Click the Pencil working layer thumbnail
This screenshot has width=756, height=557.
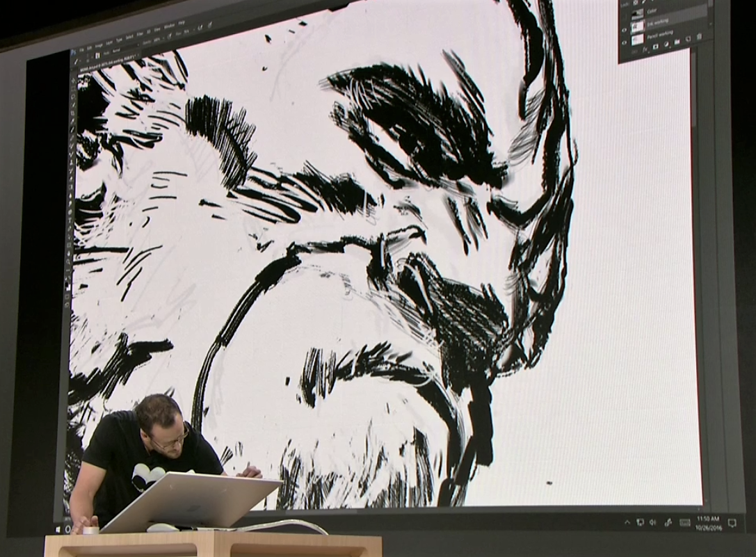pyautogui.click(x=637, y=39)
